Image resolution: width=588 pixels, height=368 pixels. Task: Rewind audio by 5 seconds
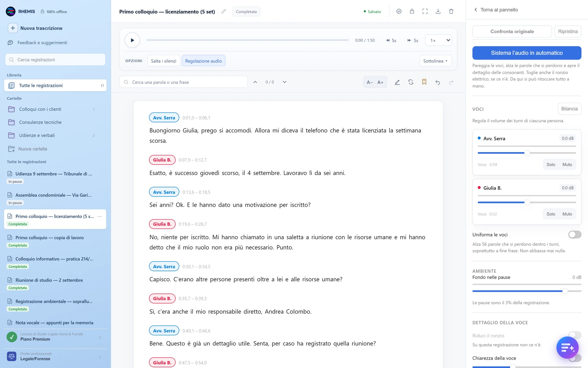pos(391,41)
